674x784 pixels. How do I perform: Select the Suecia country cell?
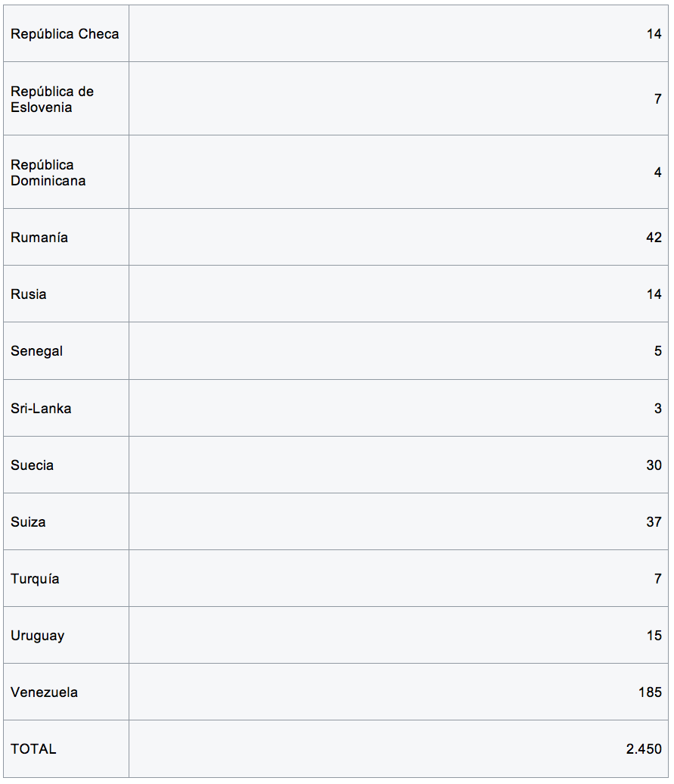(33, 465)
